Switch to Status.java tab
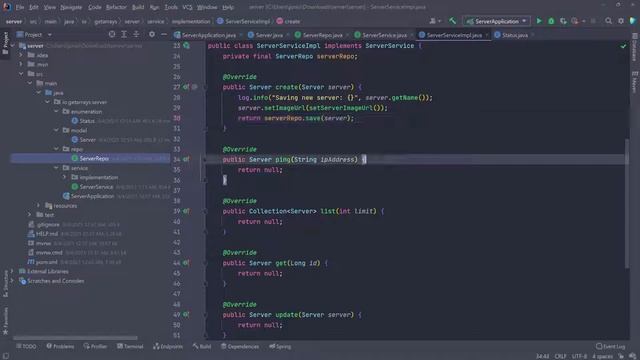The height and width of the screenshot is (360, 640). [514, 35]
